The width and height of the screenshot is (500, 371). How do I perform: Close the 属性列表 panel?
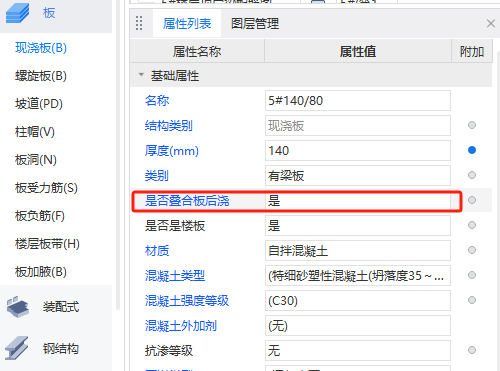point(491,23)
